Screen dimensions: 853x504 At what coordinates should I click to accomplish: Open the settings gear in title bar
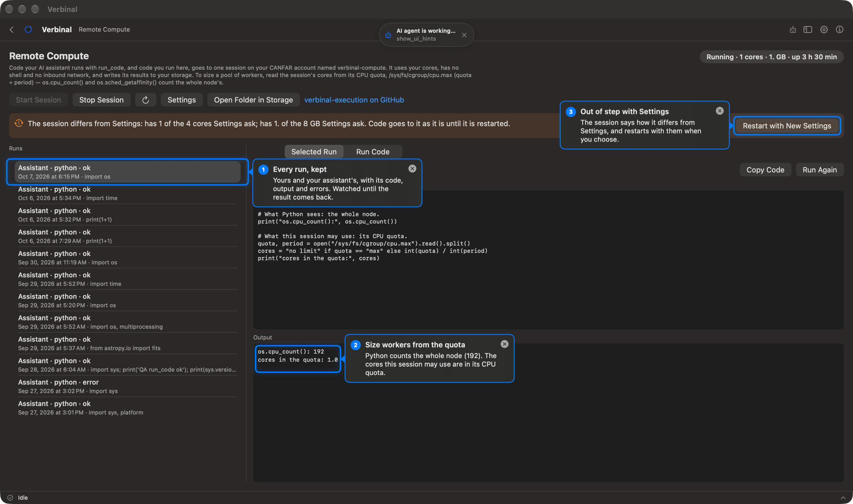tap(823, 30)
